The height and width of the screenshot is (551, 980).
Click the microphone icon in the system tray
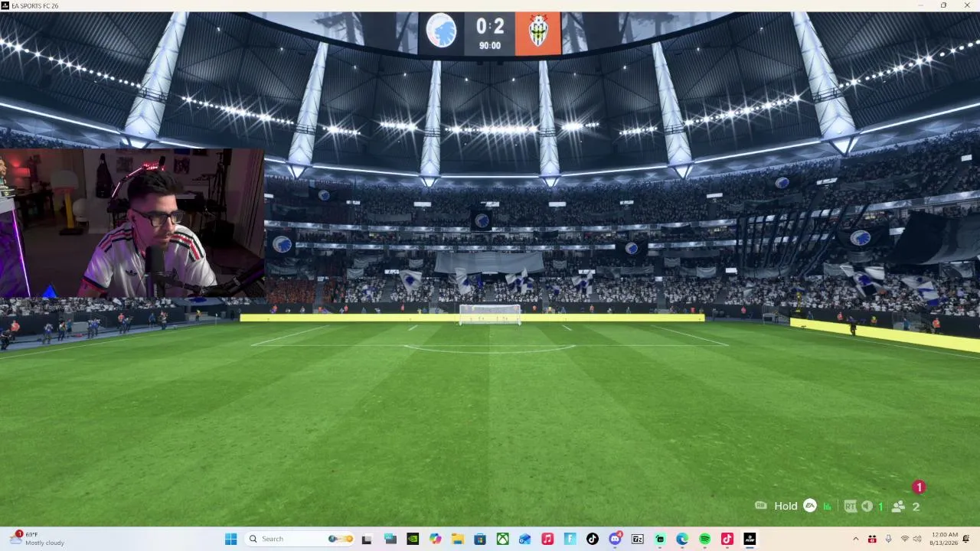click(888, 539)
